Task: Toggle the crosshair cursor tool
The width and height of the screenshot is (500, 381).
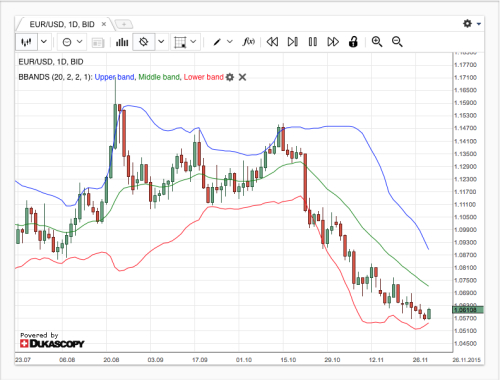Action: (x=144, y=42)
